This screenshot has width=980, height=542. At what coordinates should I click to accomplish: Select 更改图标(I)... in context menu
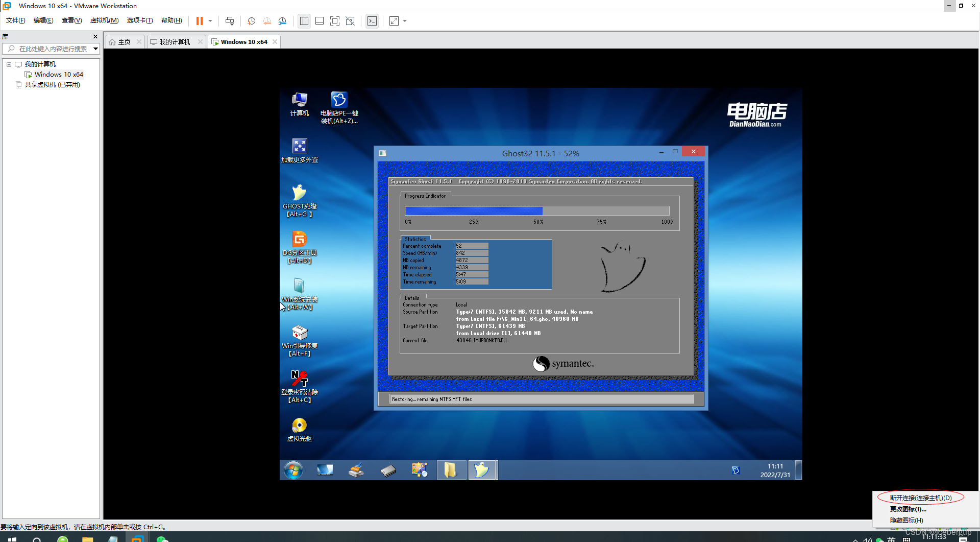click(908, 509)
